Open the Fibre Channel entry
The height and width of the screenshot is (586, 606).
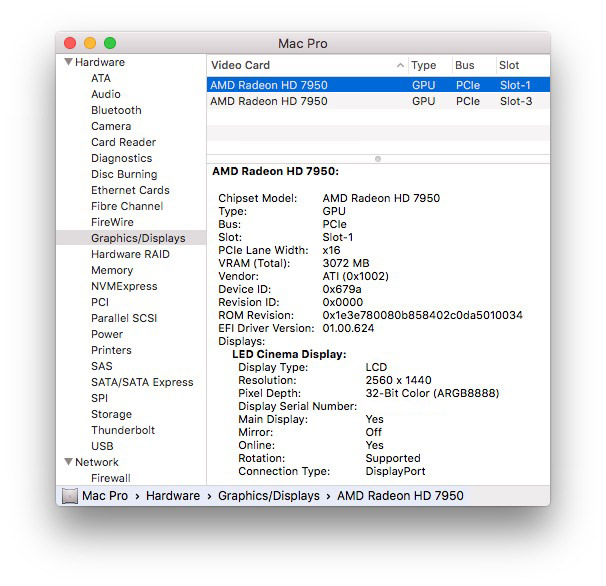[x=127, y=206]
